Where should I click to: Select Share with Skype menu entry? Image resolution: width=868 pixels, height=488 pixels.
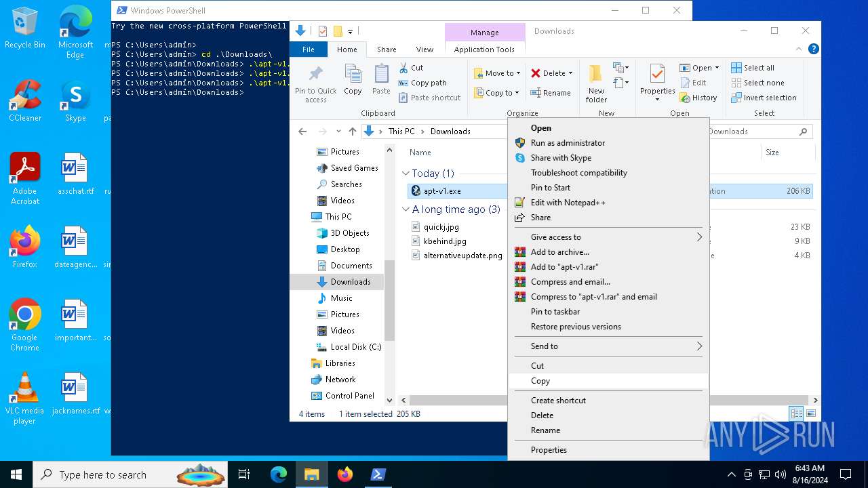click(x=608, y=158)
